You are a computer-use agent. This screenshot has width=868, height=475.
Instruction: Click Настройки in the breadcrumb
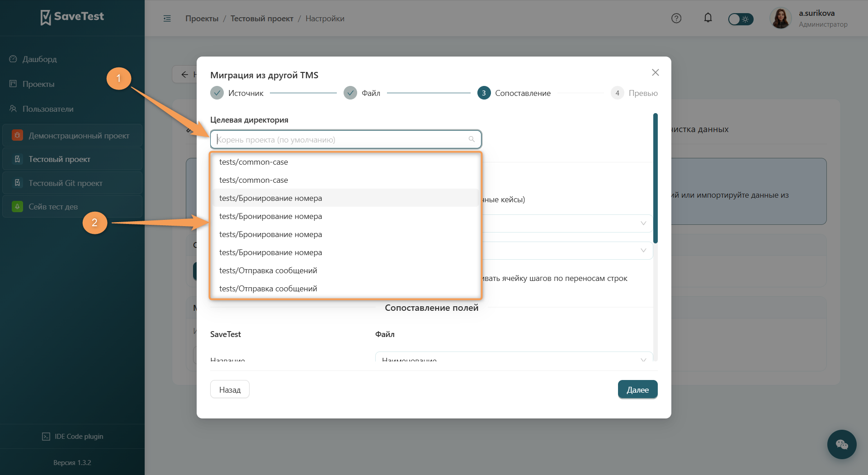(x=325, y=19)
